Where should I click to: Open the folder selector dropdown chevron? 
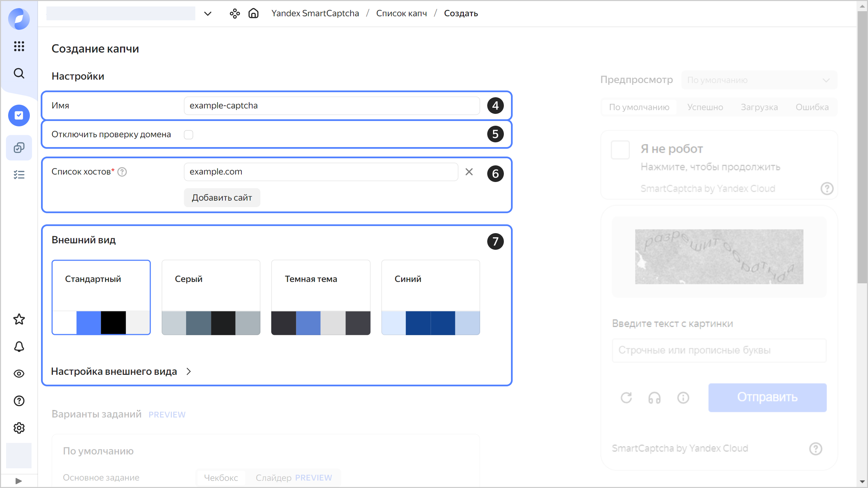(208, 14)
